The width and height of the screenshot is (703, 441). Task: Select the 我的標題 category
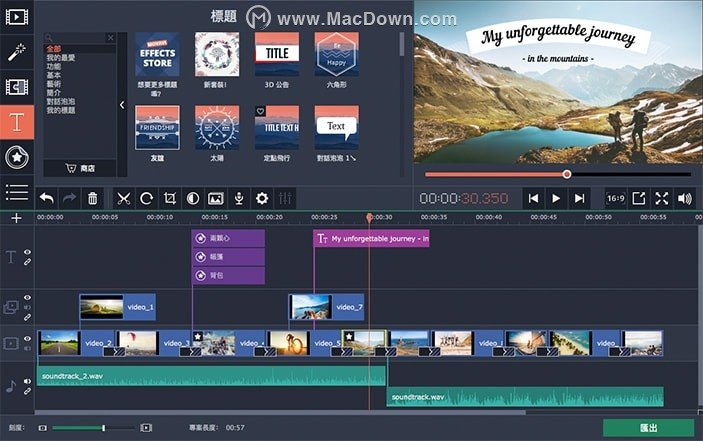click(x=61, y=110)
